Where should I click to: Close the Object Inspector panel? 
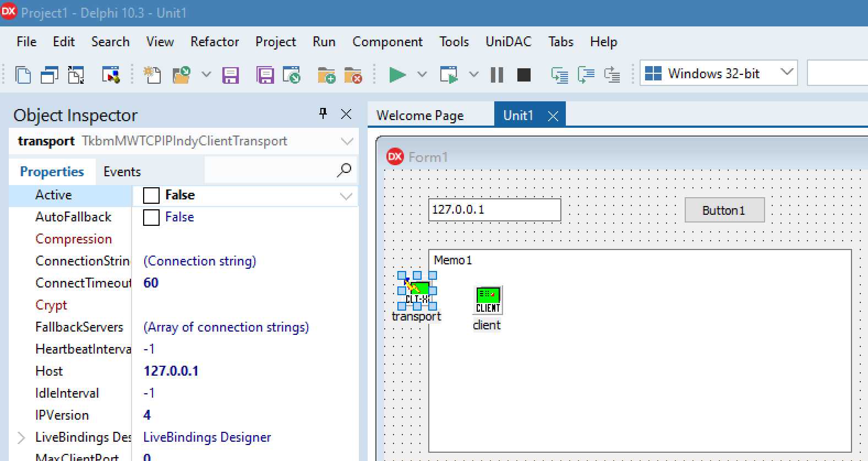click(x=346, y=114)
